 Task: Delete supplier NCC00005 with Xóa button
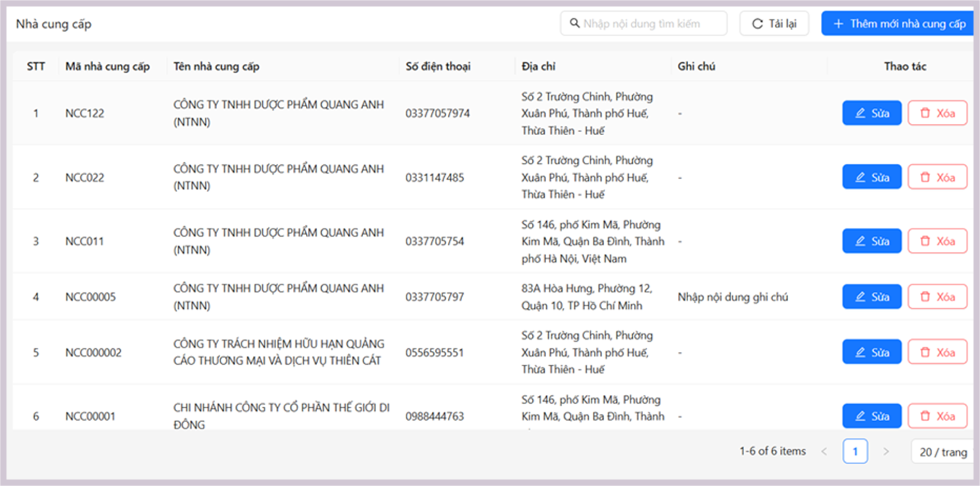(938, 297)
